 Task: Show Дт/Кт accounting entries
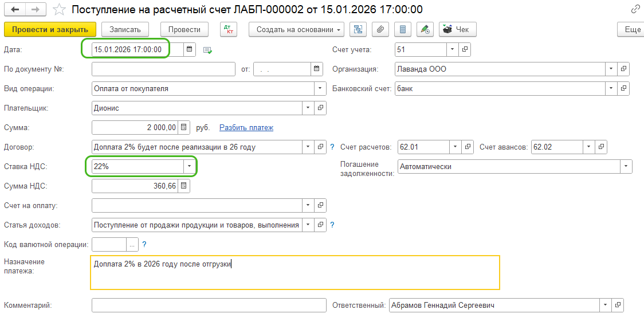[x=229, y=30]
